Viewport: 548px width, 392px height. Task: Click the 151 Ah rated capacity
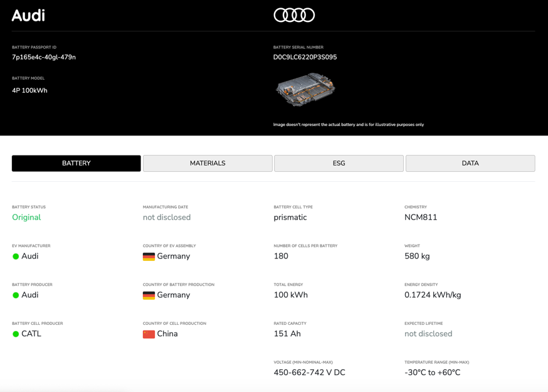[x=287, y=334]
